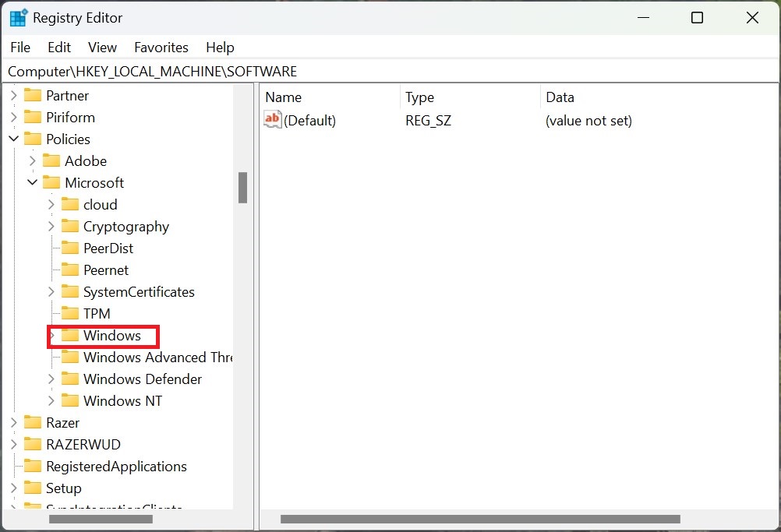Image resolution: width=781 pixels, height=532 pixels.
Task: Select the Windows key label
Action: coord(112,336)
